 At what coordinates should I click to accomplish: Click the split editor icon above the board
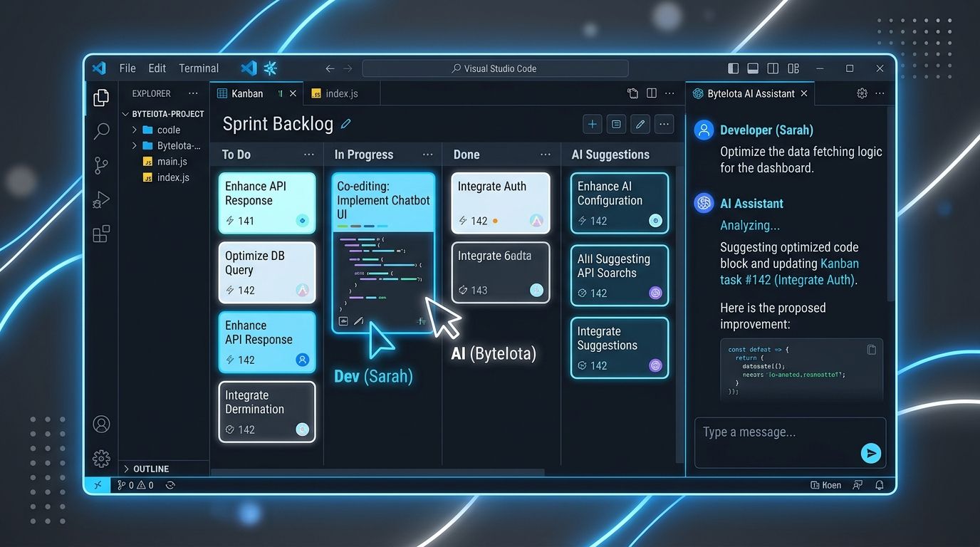(652, 93)
